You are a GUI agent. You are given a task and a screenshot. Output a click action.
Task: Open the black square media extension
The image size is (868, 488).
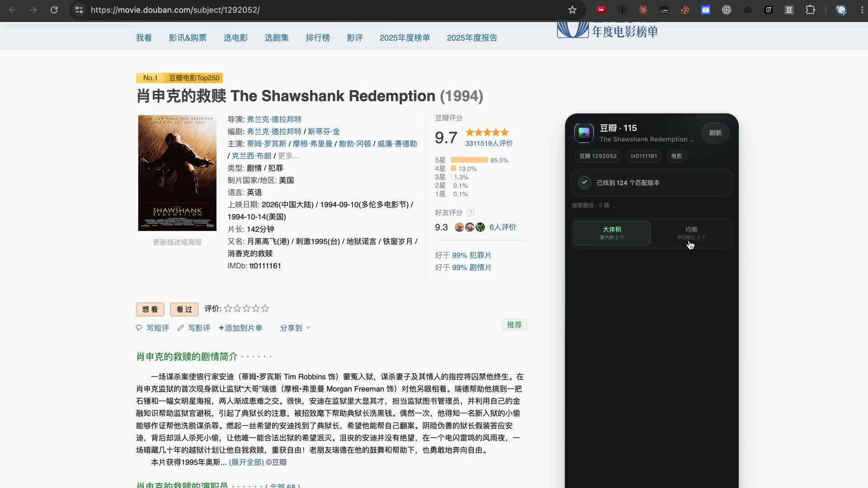(768, 9)
